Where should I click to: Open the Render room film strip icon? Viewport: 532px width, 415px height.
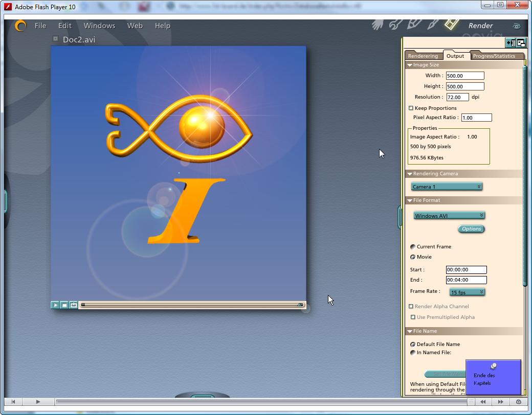pyautogui.click(x=452, y=25)
